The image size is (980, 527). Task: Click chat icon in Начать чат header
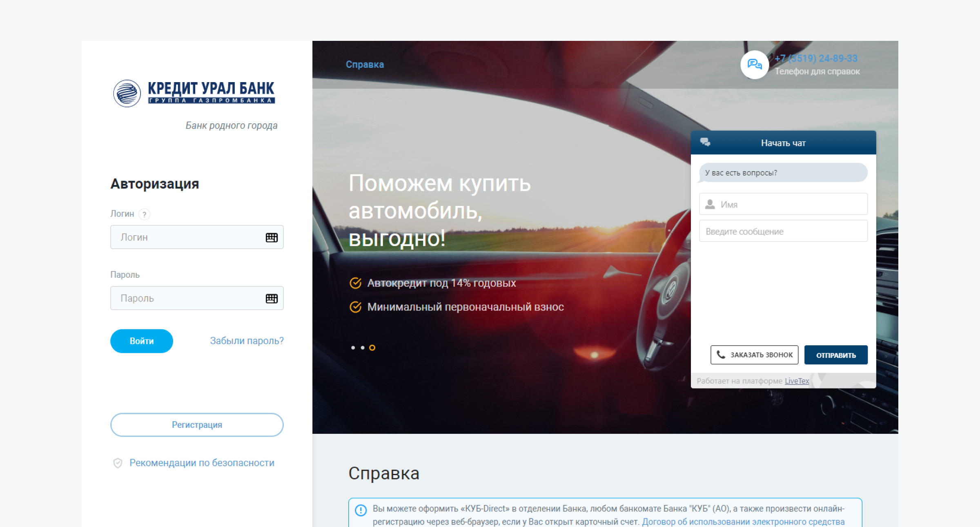point(705,142)
